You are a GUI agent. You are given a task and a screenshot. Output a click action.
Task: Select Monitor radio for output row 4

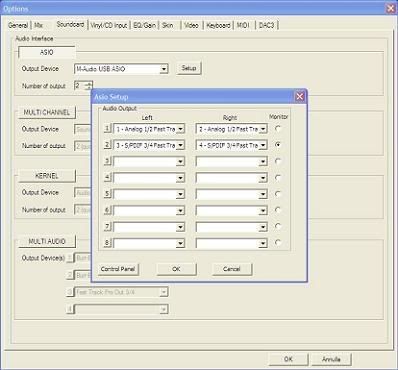coord(278,177)
